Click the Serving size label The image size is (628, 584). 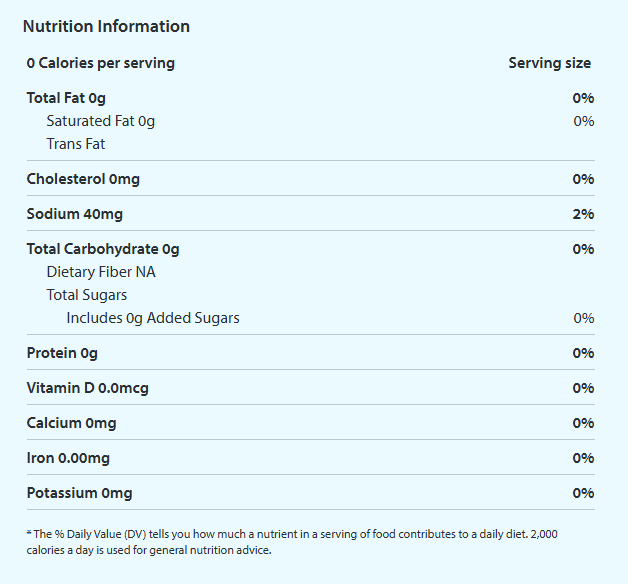549,63
